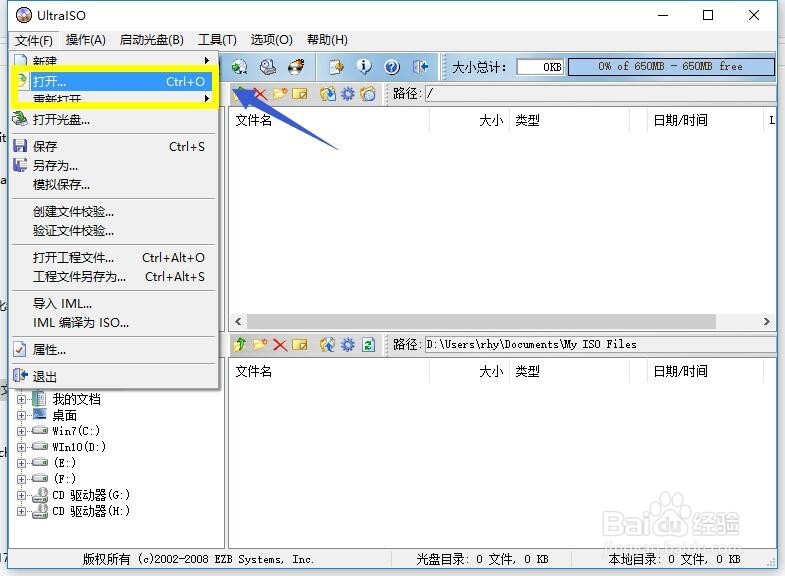This screenshot has height=576, width=785.
Task: Choose 退出 menu entry
Action: [113, 376]
